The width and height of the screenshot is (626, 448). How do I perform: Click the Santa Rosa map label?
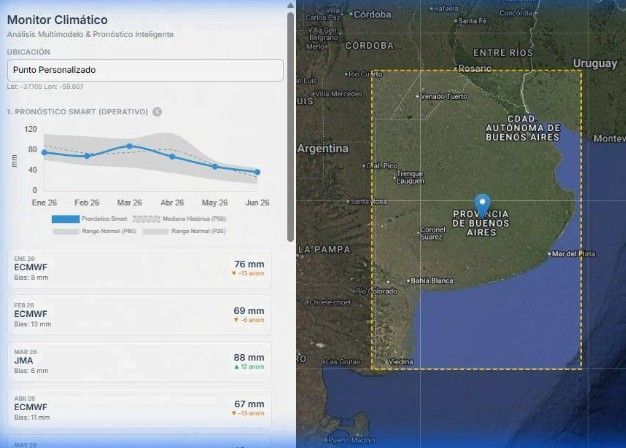coord(368,201)
